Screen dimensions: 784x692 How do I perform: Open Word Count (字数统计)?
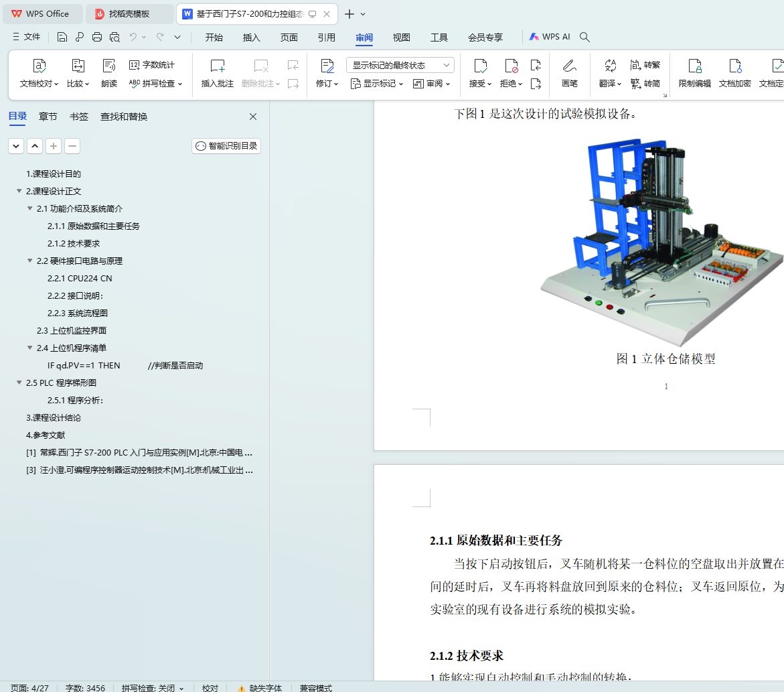tap(152, 65)
